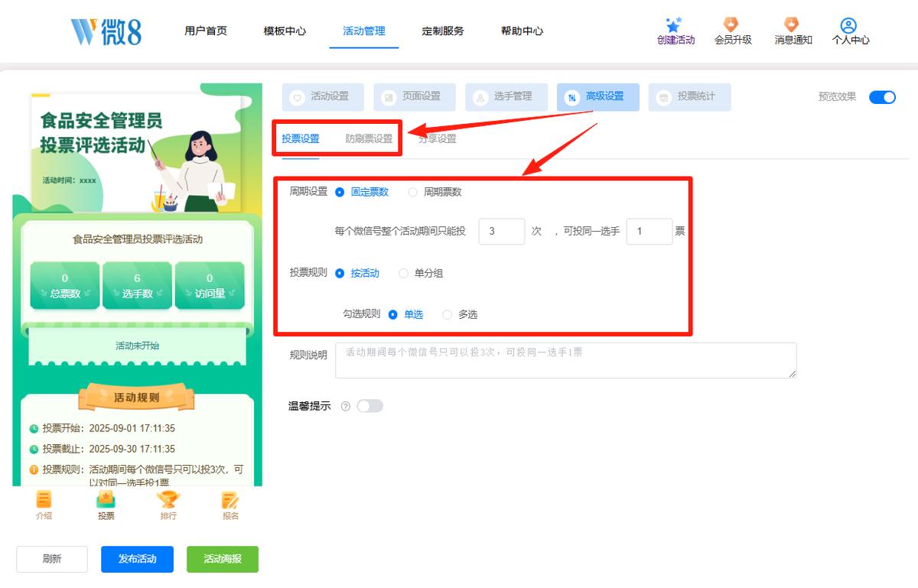Open 分享设置 sub-tab
918x588 pixels.
click(438, 139)
